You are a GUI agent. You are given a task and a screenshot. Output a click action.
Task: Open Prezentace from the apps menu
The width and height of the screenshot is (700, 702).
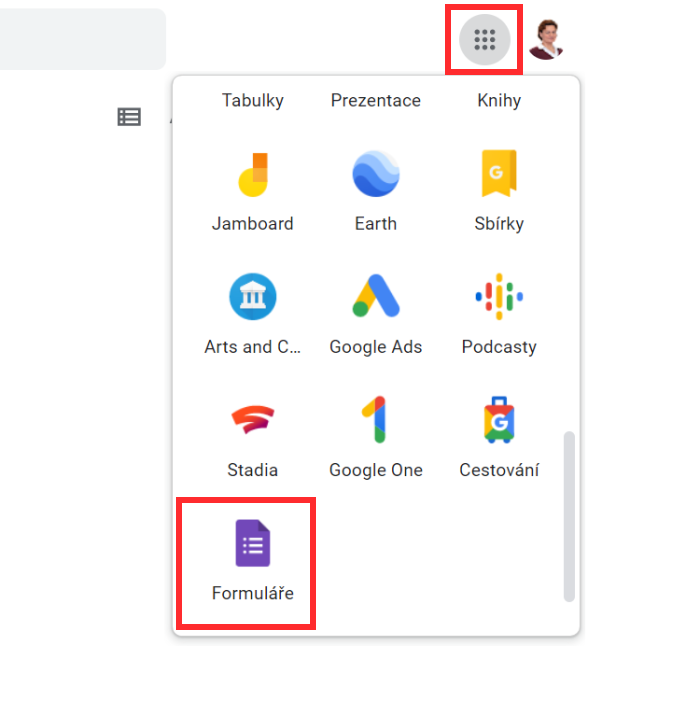click(x=376, y=100)
